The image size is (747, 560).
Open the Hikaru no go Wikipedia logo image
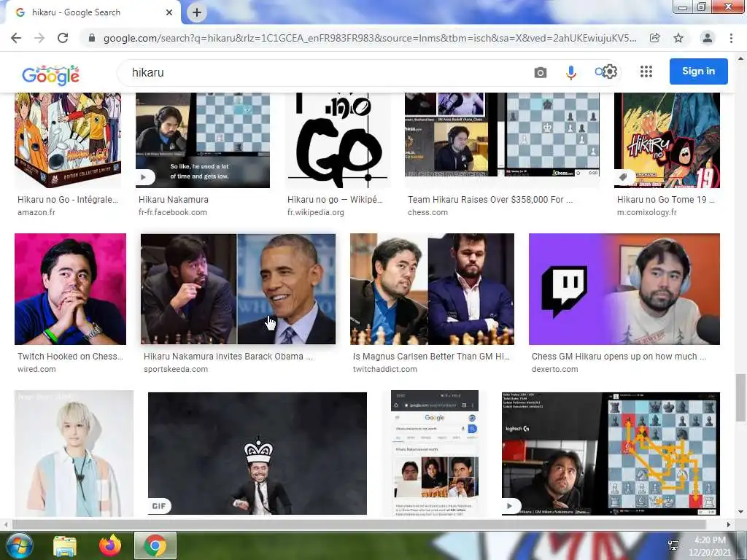click(337, 140)
